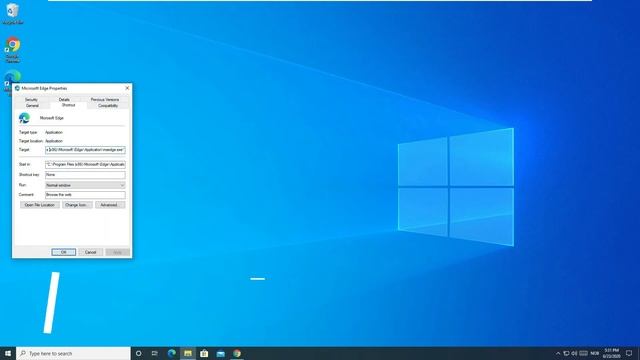
Task: Switch to the General tab
Action: click(32, 106)
